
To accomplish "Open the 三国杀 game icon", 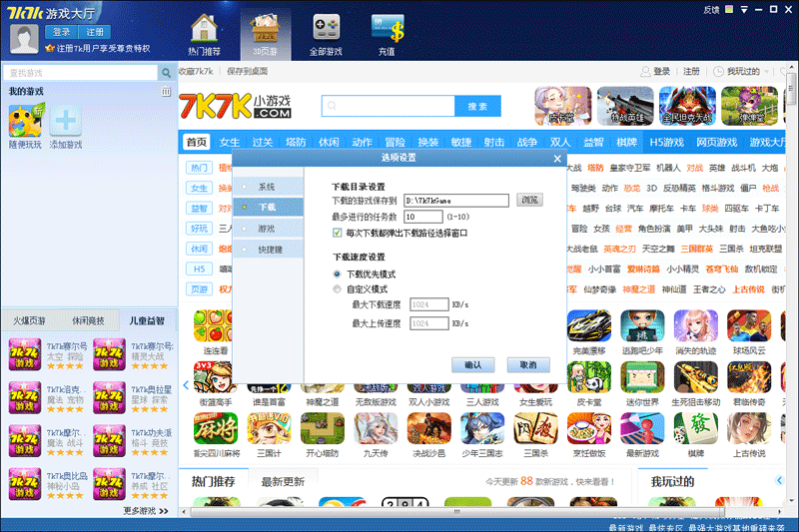I will click(x=535, y=428).
